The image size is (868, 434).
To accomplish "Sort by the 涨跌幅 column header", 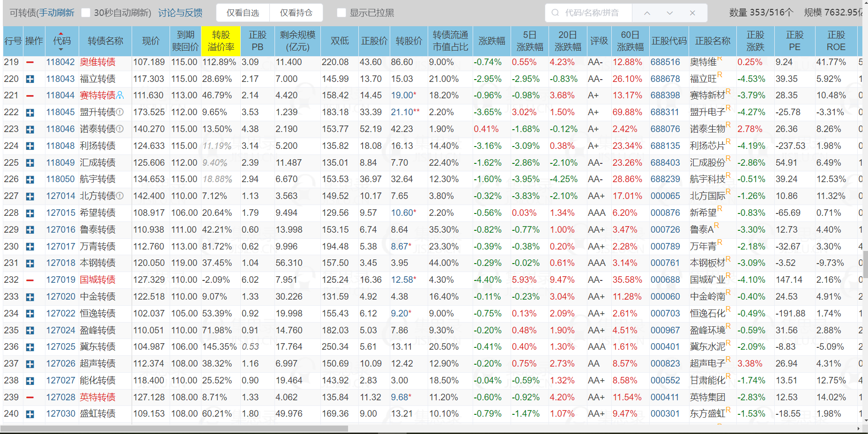I will tap(492, 41).
